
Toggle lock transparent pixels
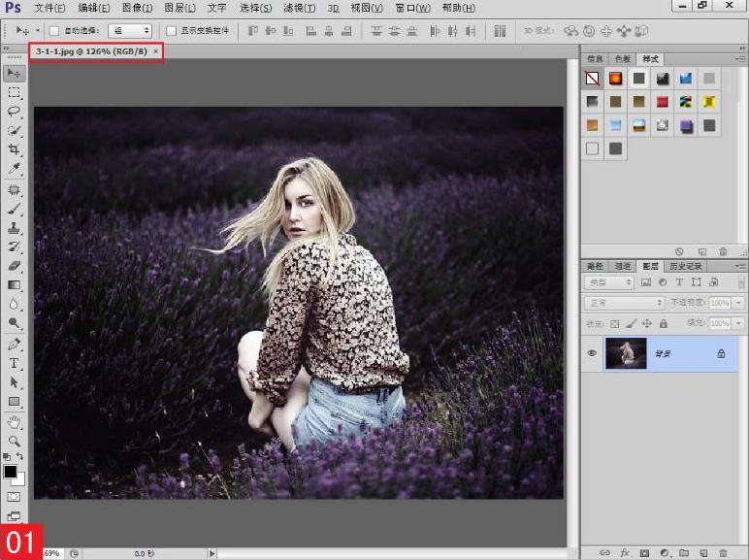615,324
